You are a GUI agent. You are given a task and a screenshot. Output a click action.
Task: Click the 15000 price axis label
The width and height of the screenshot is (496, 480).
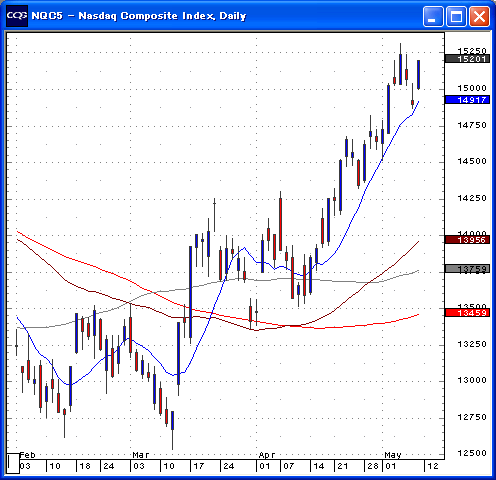coord(472,88)
